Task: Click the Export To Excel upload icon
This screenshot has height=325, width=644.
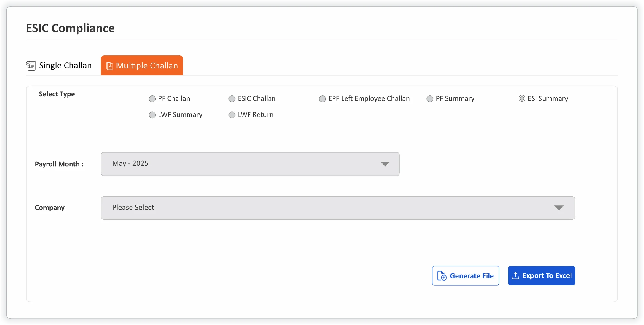Action: pyautogui.click(x=515, y=276)
